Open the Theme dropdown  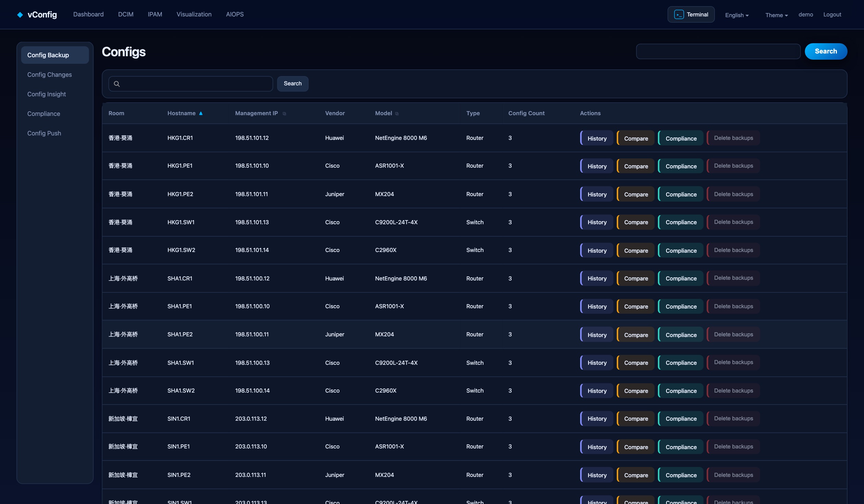pos(777,15)
